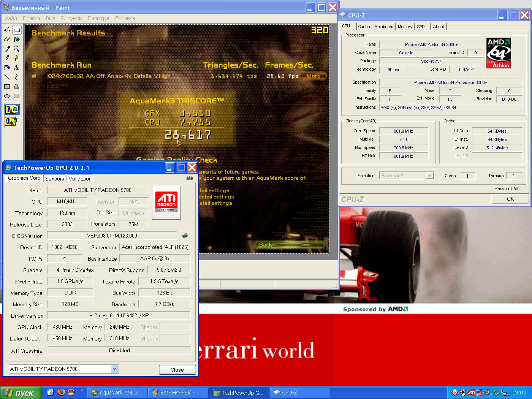532x399 pixels.
Task: Activate the Pick Color eyedropper tool
Action: coord(7,48)
